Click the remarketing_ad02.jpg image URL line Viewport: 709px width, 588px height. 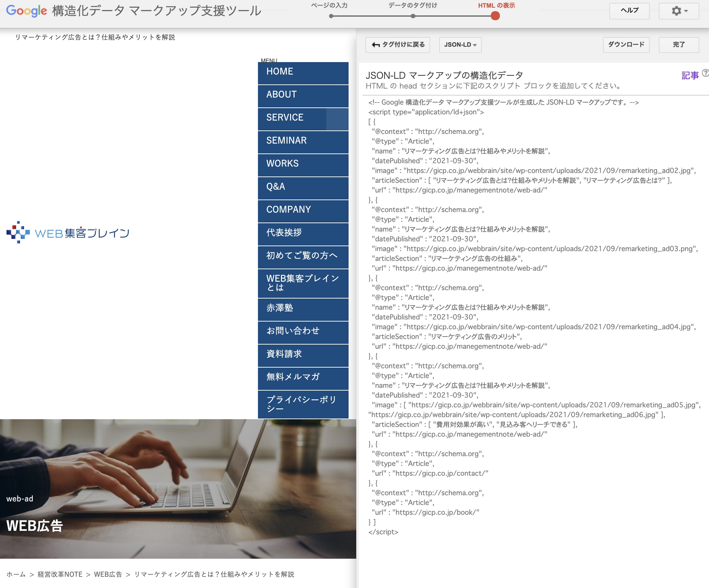534,171
